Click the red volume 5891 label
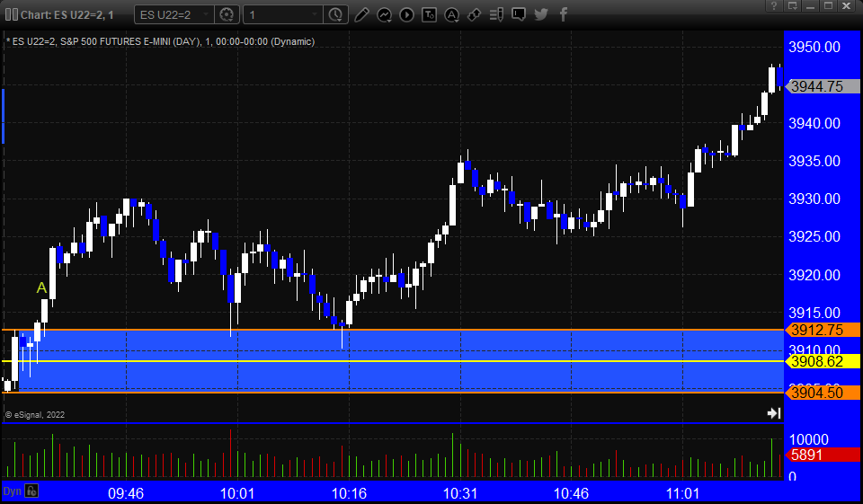Screen dimensions: 863x504 [823, 455]
